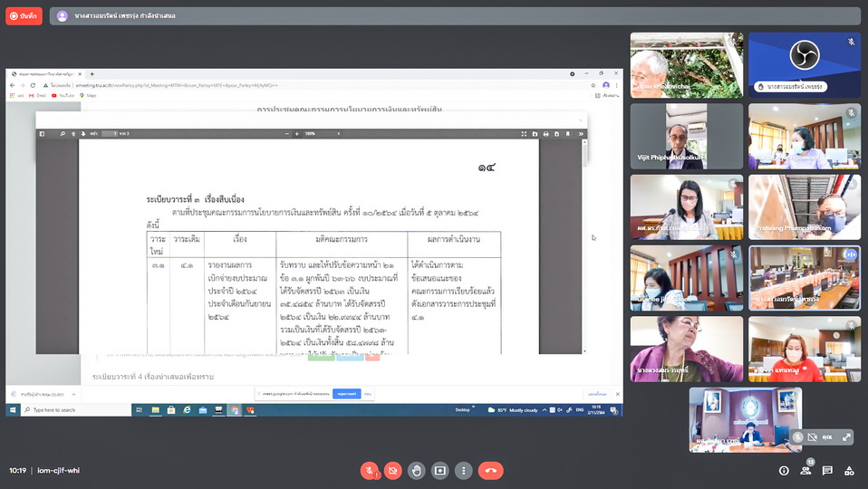Click the PDF find magnifier icon
The height and width of the screenshot is (489, 868).
(x=63, y=134)
